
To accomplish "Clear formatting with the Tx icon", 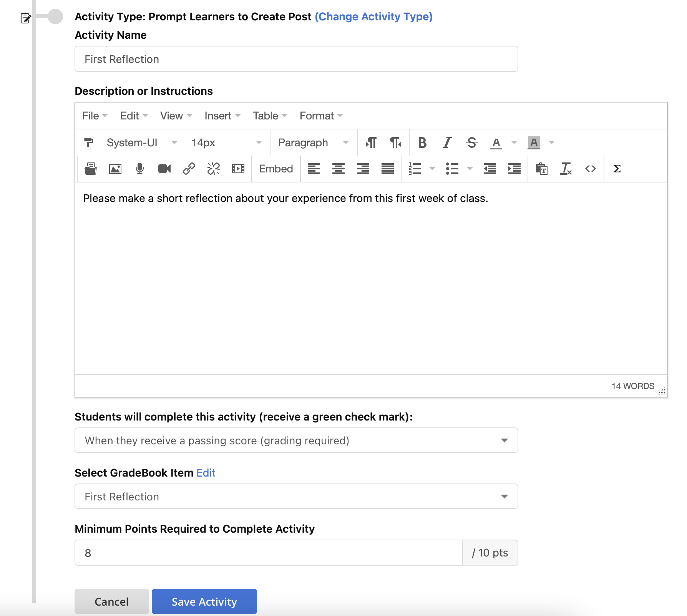I will coord(566,169).
